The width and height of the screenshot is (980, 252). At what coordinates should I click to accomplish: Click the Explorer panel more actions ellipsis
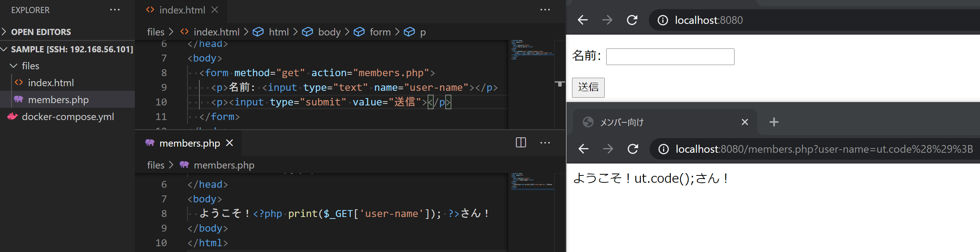pyautogui.click(x=114, y=10)
